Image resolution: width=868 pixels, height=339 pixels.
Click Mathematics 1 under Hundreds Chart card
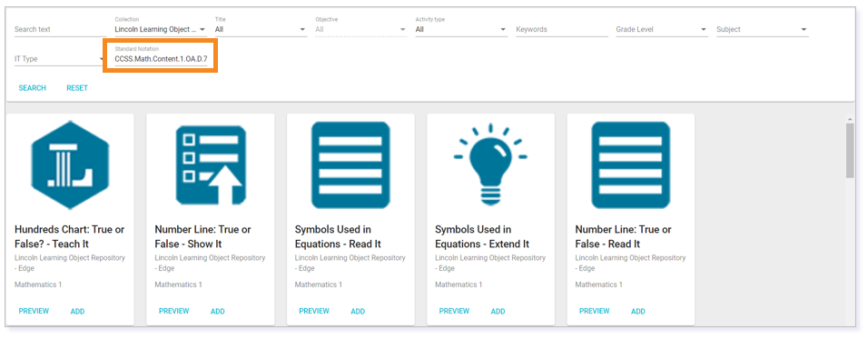point(38,284)
